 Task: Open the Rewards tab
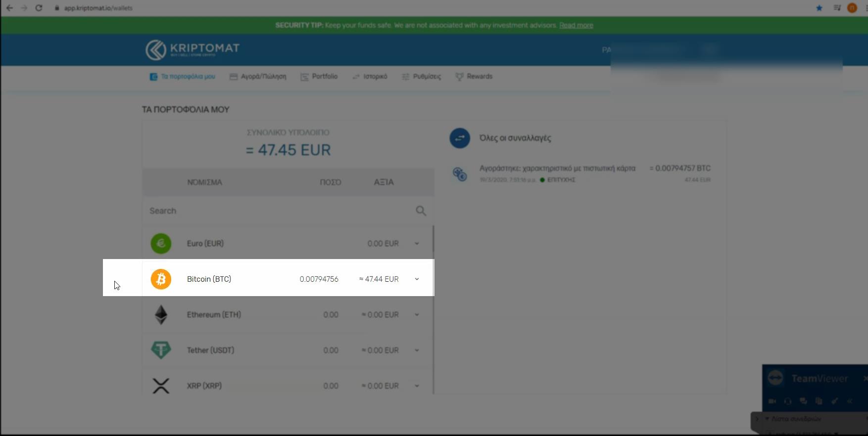pyautogui.click(x=474, y=77)
